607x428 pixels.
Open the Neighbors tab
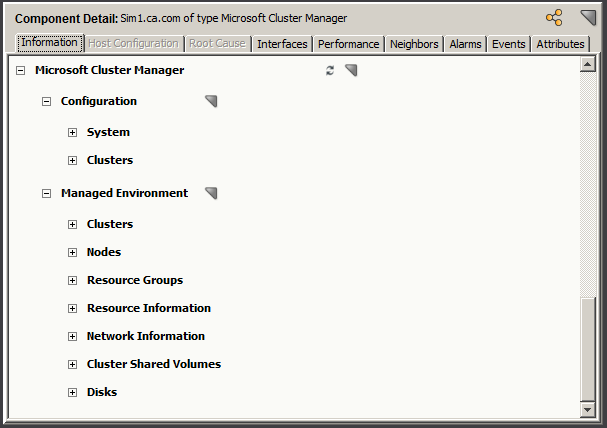pyautogui.click(x=414, y=44)
